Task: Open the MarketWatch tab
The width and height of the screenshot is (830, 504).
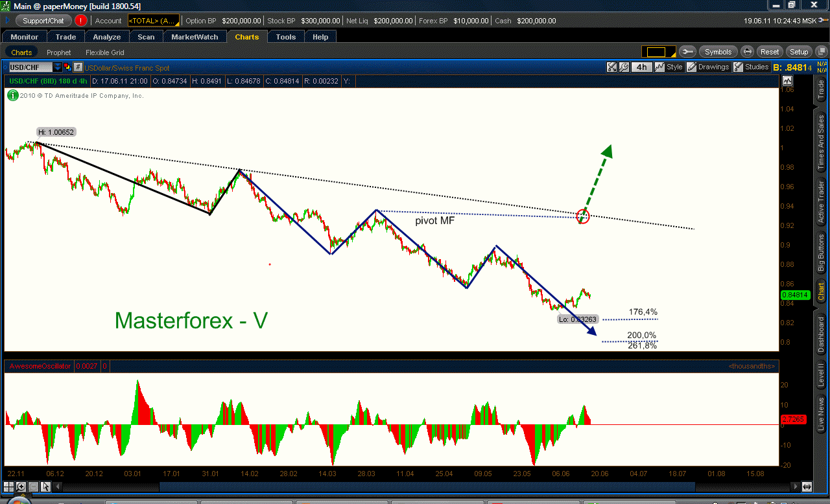Action: (195, 37)
